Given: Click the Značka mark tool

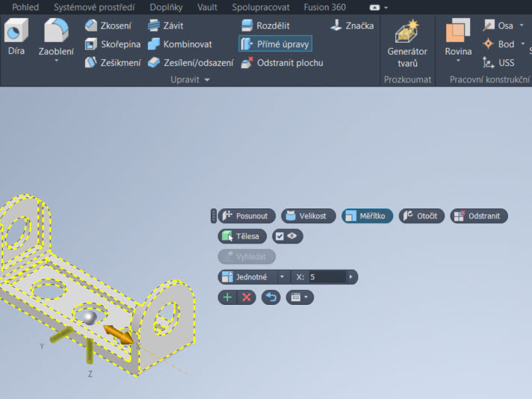Looking at the screenshot, I should (352, 25).
